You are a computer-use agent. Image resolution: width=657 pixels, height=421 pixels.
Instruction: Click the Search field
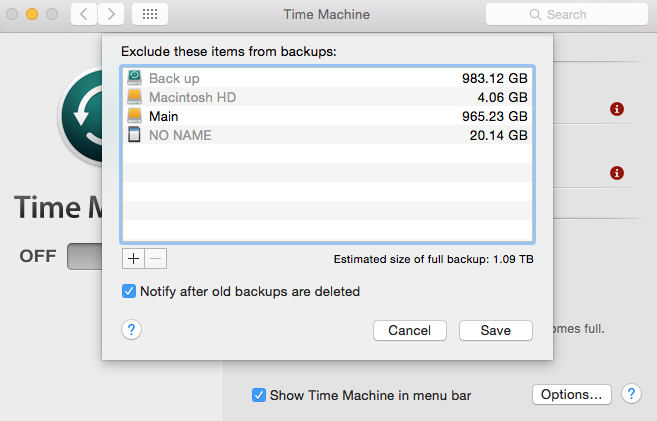pos(567,14)
